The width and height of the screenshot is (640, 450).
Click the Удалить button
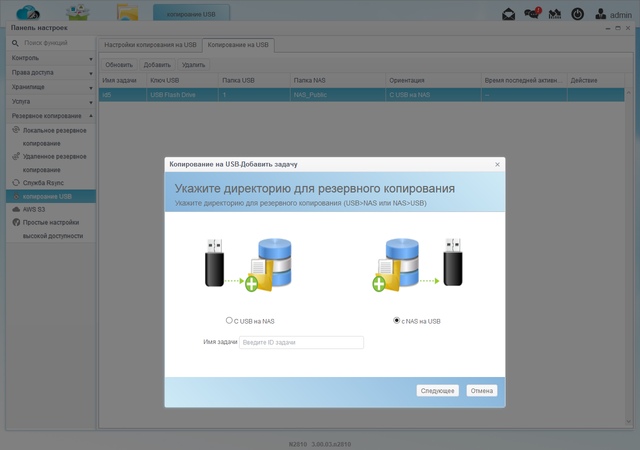coord(193,65)
